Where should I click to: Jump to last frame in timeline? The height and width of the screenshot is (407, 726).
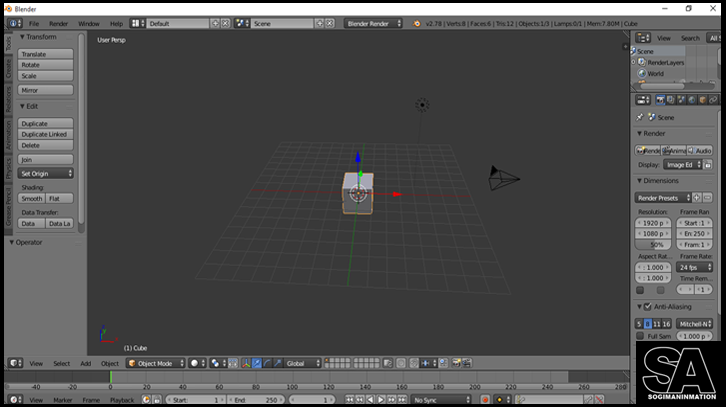[402, 400]
